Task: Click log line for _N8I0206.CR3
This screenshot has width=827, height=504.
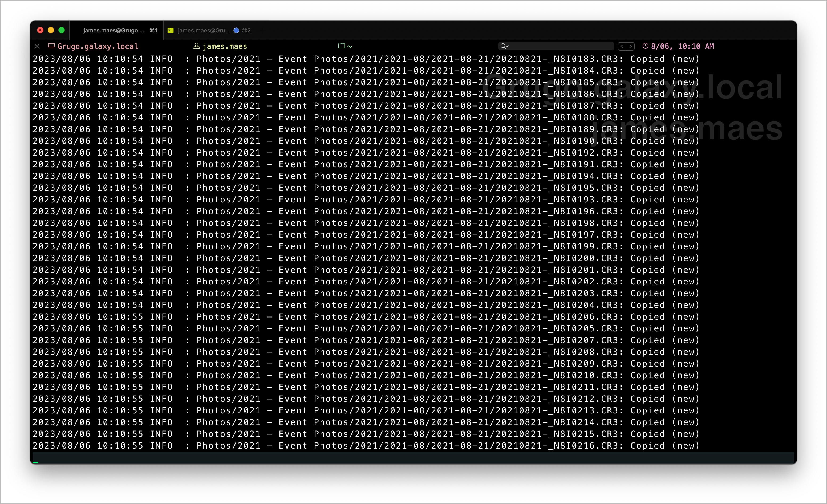Action: click(366, 317)
